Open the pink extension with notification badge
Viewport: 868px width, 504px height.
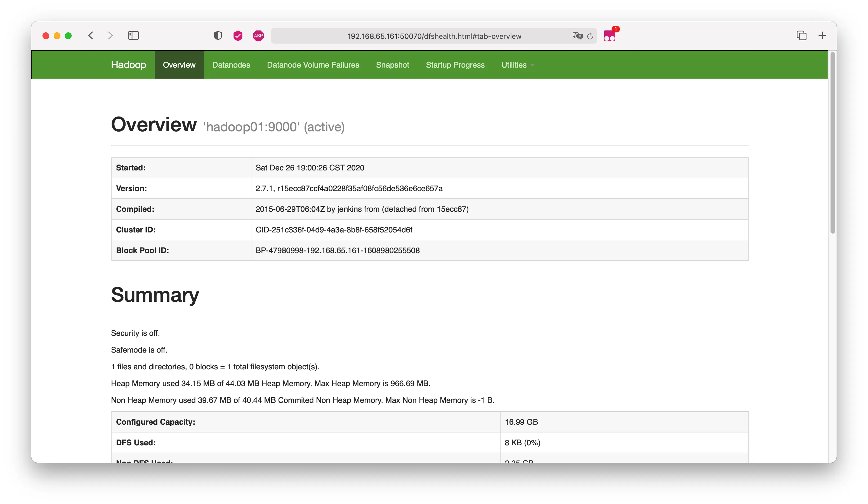point(610,35)
